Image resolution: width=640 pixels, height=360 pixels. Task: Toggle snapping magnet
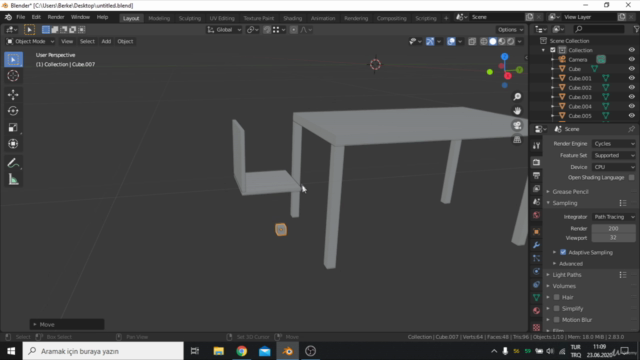click(x=267, y=30)
